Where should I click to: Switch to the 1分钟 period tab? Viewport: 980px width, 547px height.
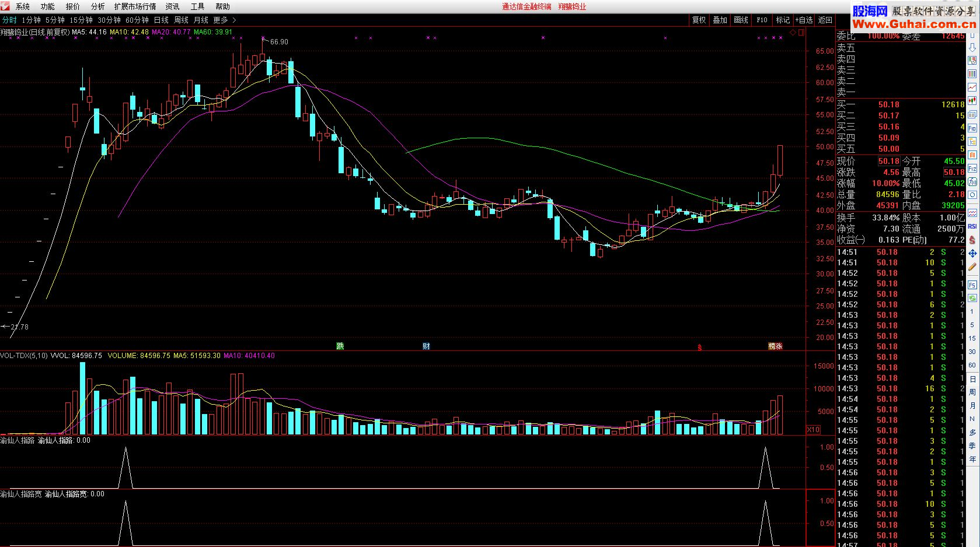[x=32, y=20]
